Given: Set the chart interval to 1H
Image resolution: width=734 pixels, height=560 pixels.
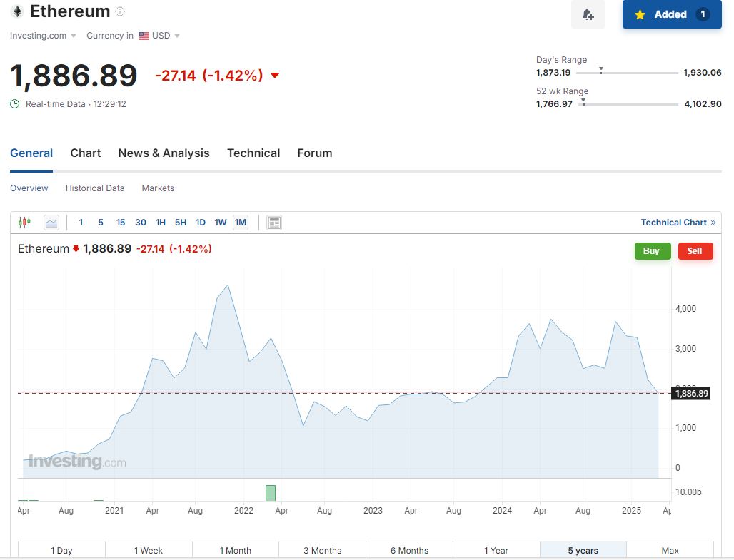Looking at the screenshot, I should tap(161, 223).
